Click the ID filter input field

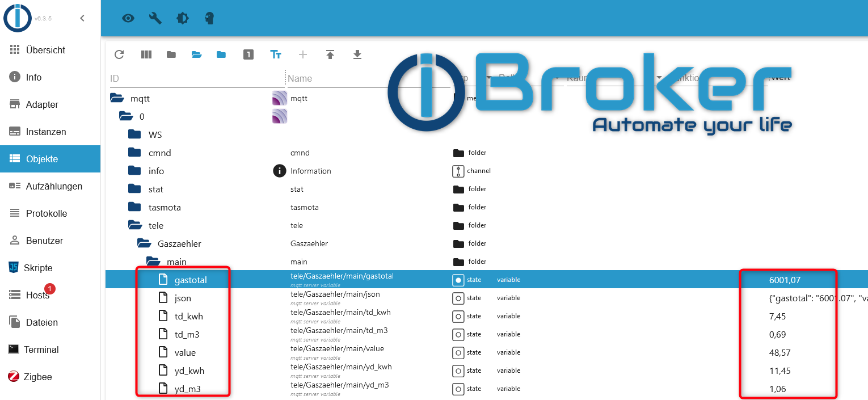point(196,78)
